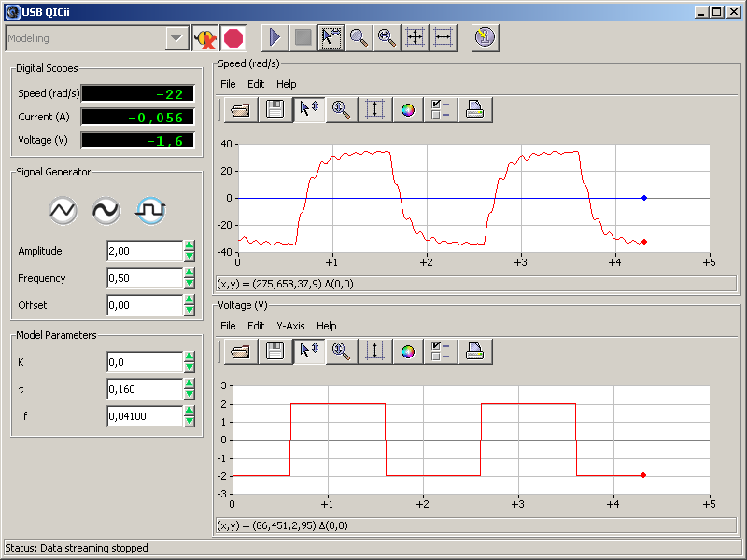The width and height of the screenshot is (747, 560).
Task: Click the checklist icon in Speed plot toolbar
Action: 441,110
